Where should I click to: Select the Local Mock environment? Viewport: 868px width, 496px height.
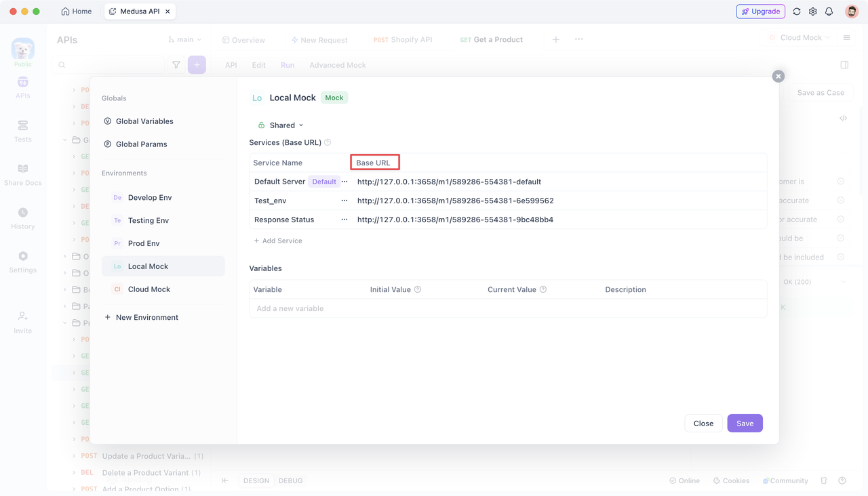163,266
